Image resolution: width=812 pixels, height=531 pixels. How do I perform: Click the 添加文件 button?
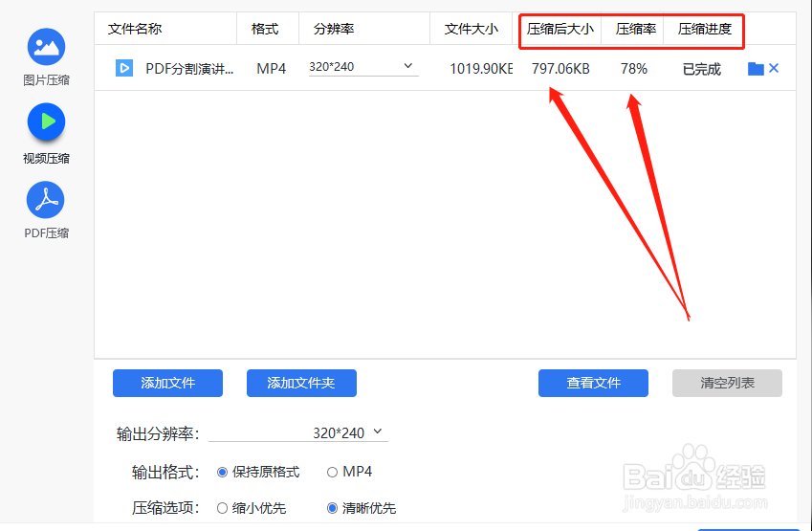167,383
